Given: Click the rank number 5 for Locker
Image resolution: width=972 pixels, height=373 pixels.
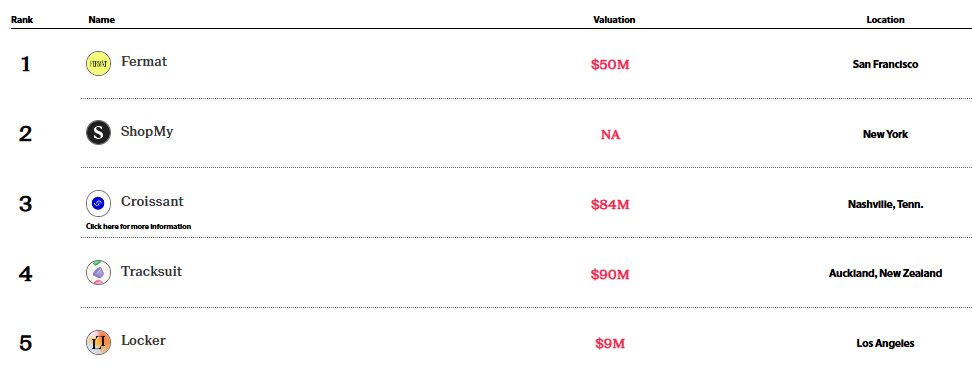Looking at the screenshot, I should (25, 343).
